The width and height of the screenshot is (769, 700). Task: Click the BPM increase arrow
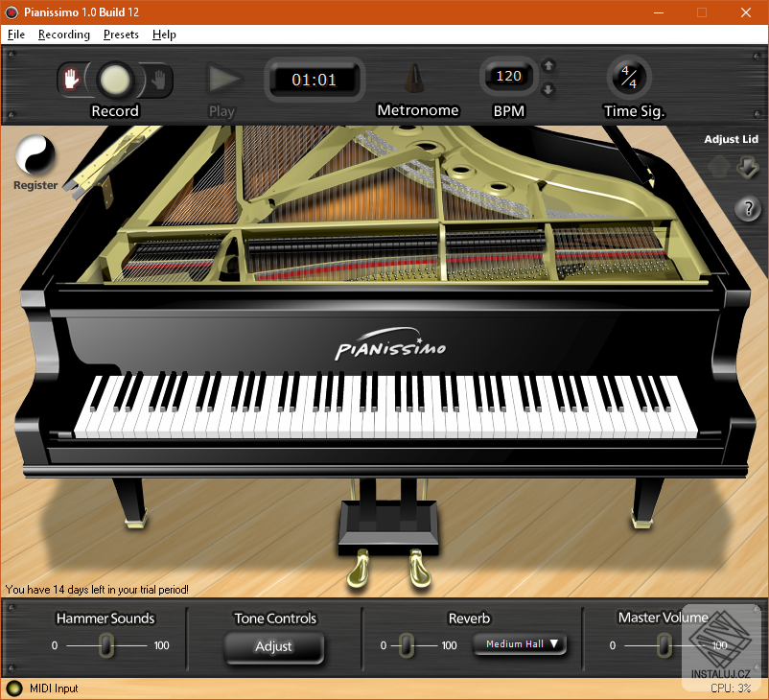coord(548,65)
